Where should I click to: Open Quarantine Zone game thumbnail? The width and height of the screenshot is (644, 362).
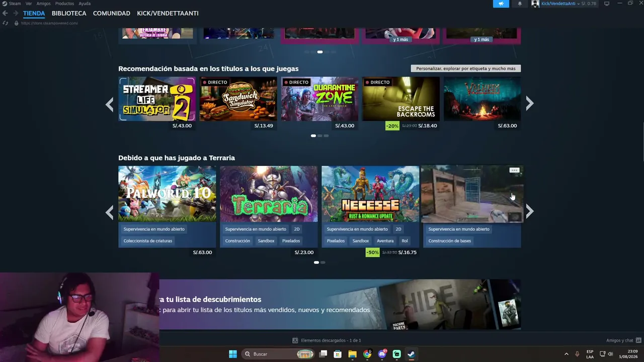319,99
